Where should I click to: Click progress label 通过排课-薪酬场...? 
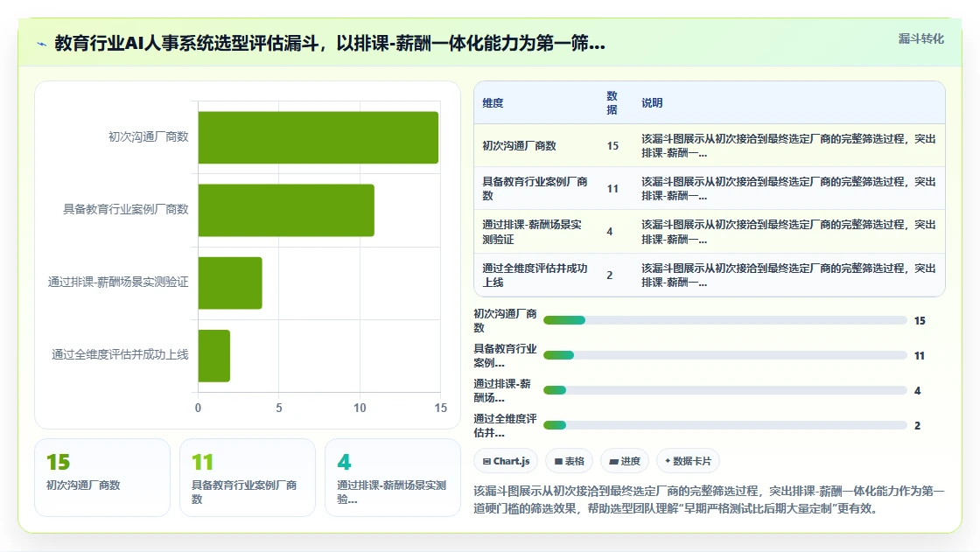point(502,390)
